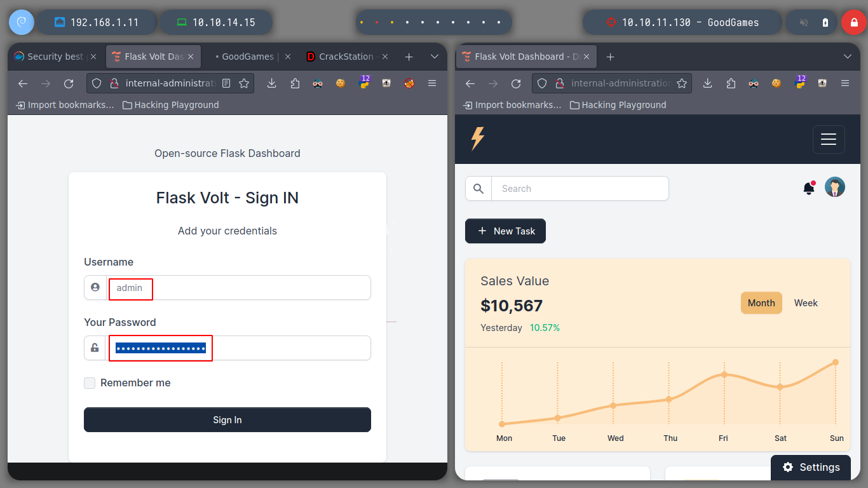This screenshot has height=488, width=868.
Task: Open notifications bell in dashboard
Action: point(809,188)
